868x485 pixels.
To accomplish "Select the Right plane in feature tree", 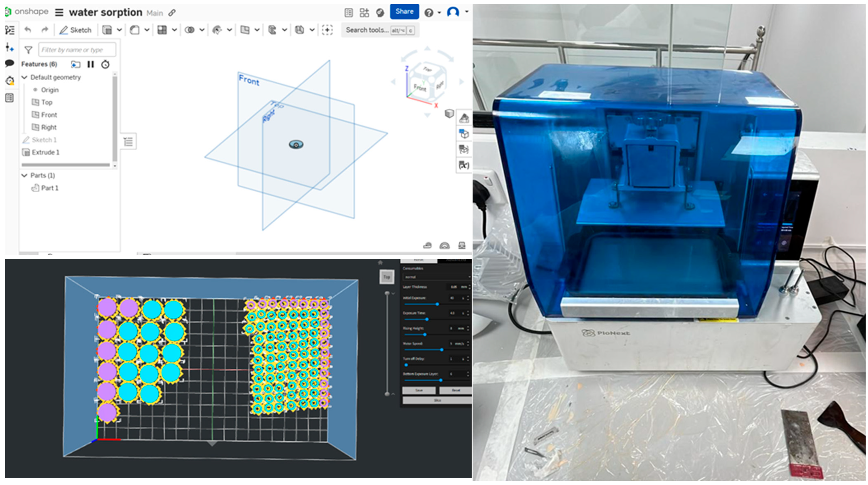I will pos(48,127).
